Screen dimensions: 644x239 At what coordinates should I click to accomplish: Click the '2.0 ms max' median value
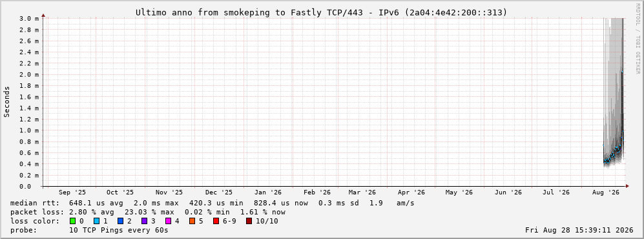click(x=156, y=203)
